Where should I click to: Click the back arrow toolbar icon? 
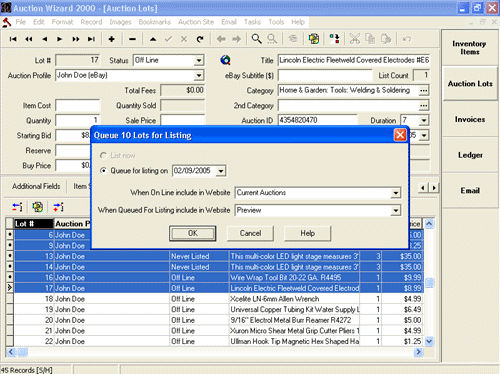[x=221, y=39]
